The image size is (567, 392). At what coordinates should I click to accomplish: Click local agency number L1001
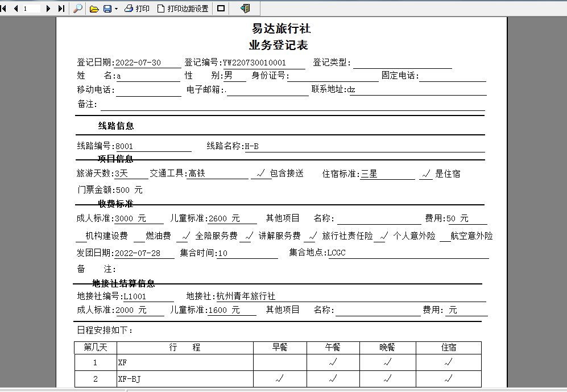click(x=135, y=296)
